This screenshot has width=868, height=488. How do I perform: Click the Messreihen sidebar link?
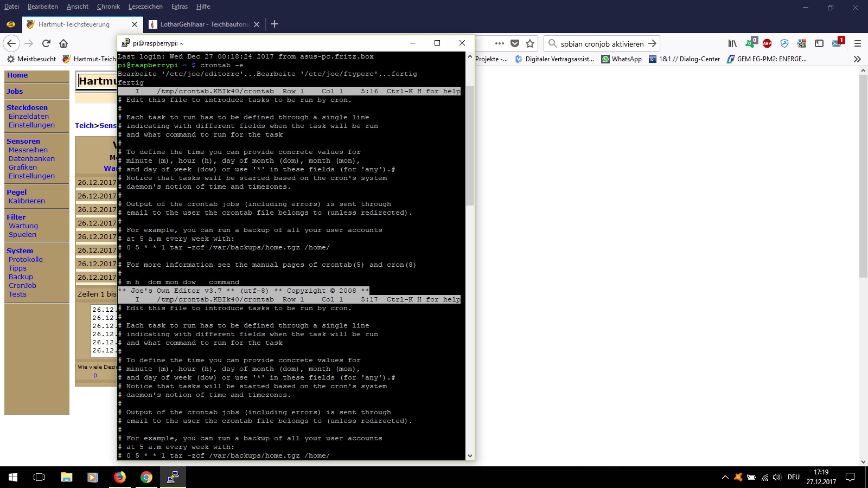click(28, 150)
